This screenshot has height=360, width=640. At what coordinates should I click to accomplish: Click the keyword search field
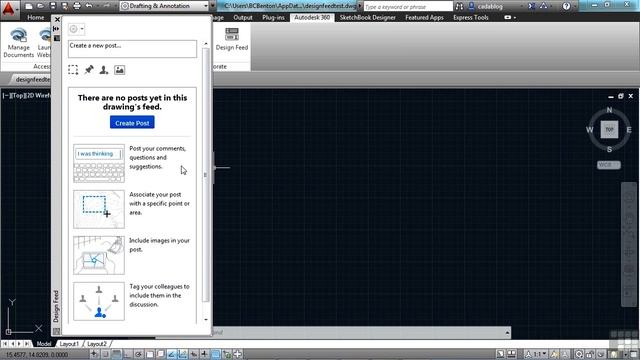[x=408, y=7]
